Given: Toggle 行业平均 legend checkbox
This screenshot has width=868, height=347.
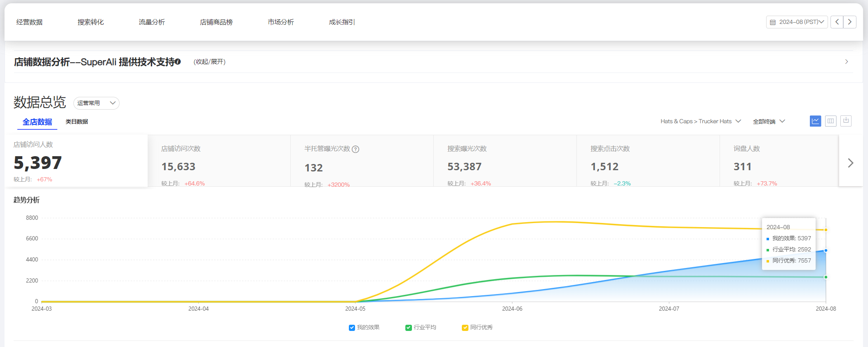Looking at the screenshot, I should coord(408,328).
